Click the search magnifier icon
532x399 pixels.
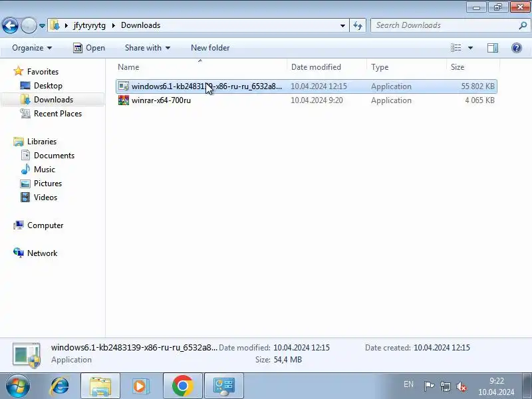(523, 25)
